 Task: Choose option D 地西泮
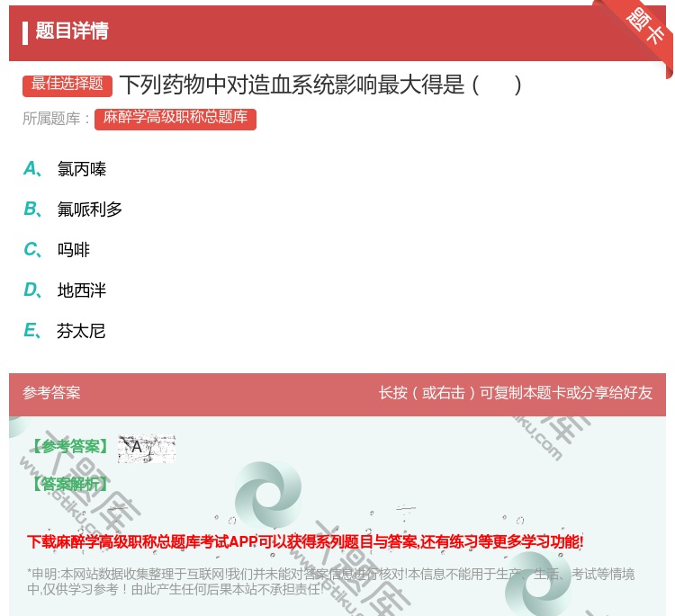[65, 290]
